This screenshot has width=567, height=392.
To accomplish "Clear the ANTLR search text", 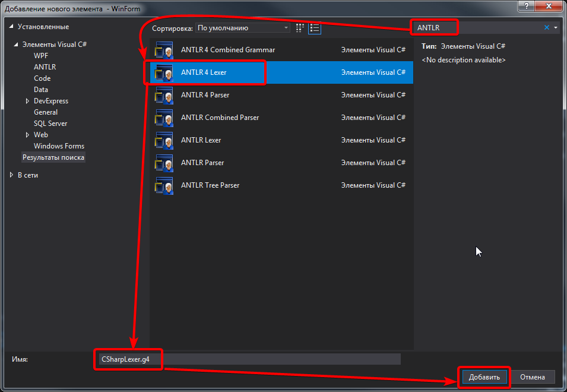I will click(x=547, y=27).
